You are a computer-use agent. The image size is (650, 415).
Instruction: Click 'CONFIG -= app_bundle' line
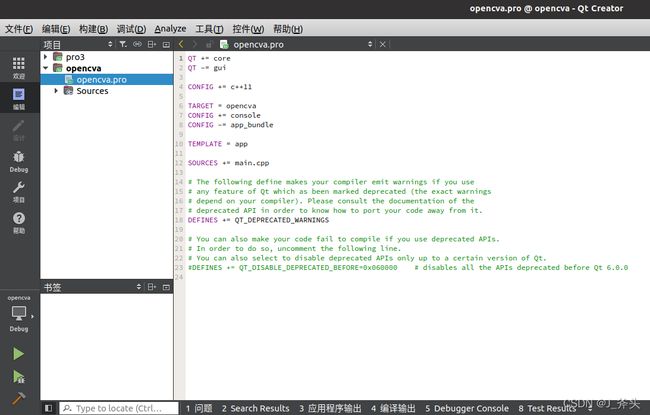coord(230,125)
